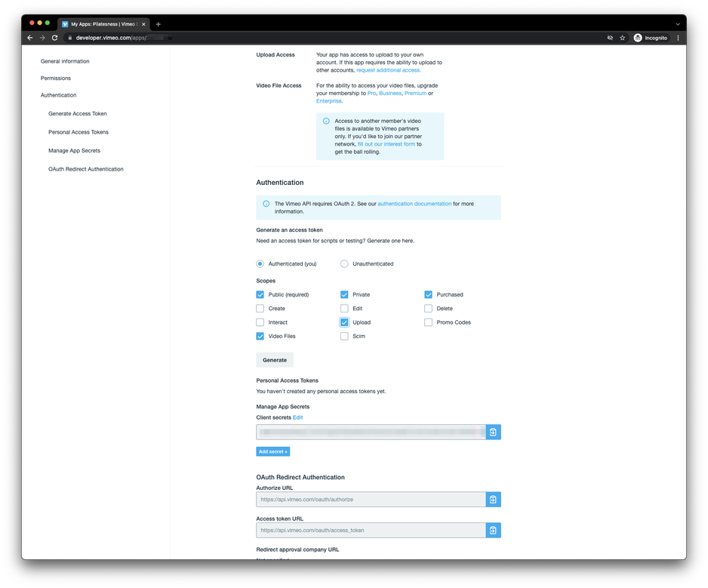Open the authentication documentation link
The height and width of the screenshot is (588, 708).
click(414, 204)
